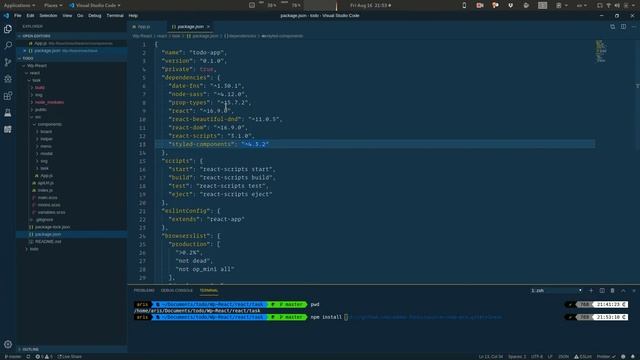Create a new terminal with plus icon

[x=591, y=291]
